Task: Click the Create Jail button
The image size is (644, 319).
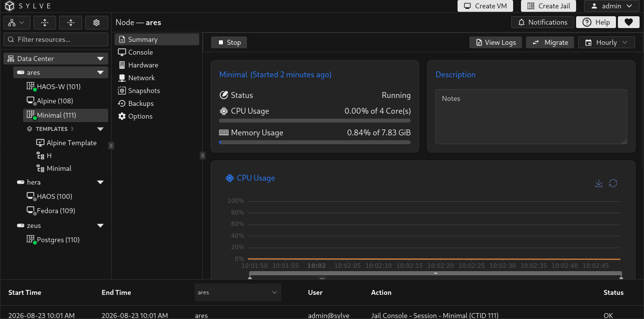Action: tap(549, 6)
